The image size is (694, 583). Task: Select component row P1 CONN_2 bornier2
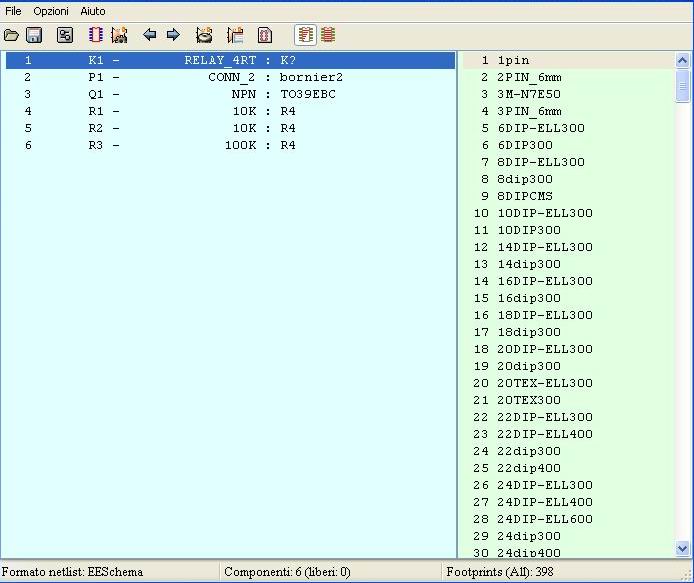click(230, 77)
